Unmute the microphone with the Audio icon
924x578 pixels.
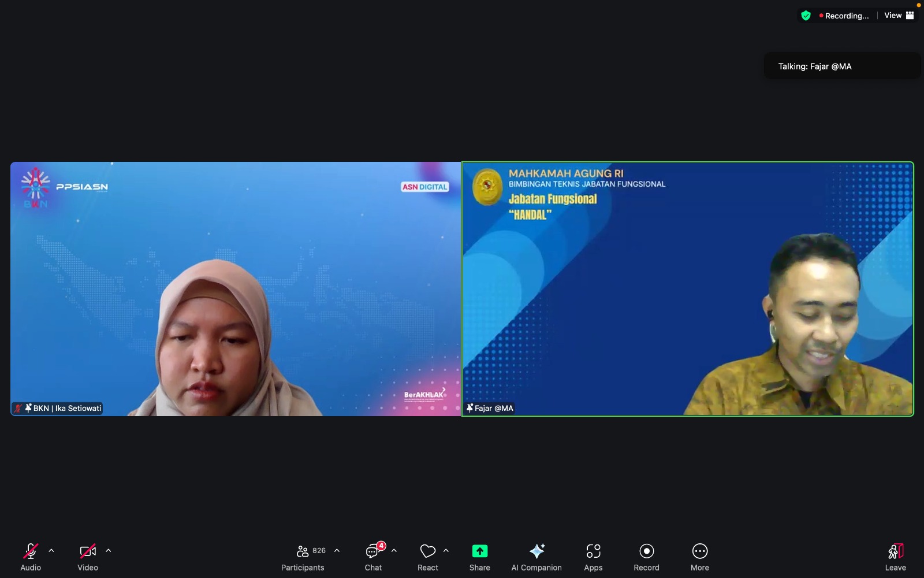tap(30, 551)
